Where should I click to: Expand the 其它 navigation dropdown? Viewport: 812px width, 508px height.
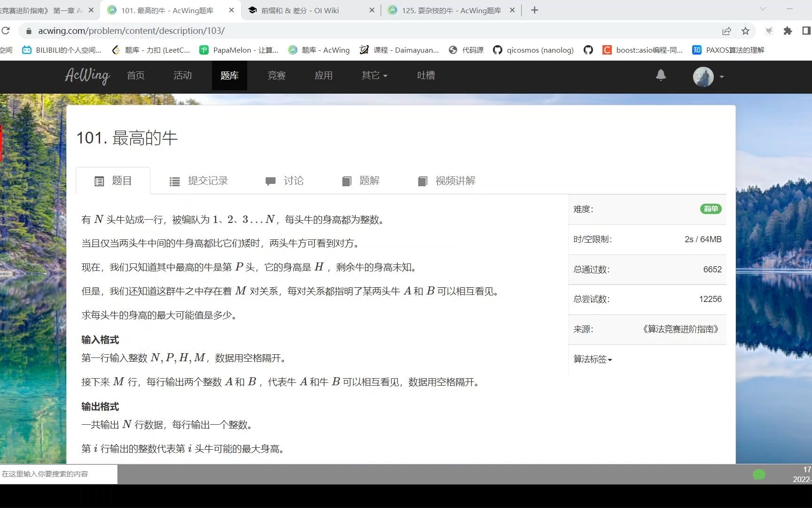(374, 75)
